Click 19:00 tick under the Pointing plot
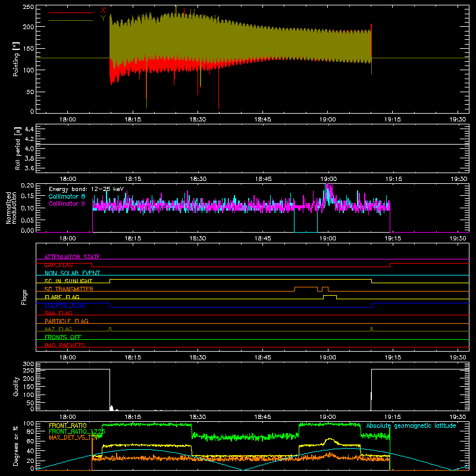The width and height of the screenshot is (476, 476). tap(328, 120)
